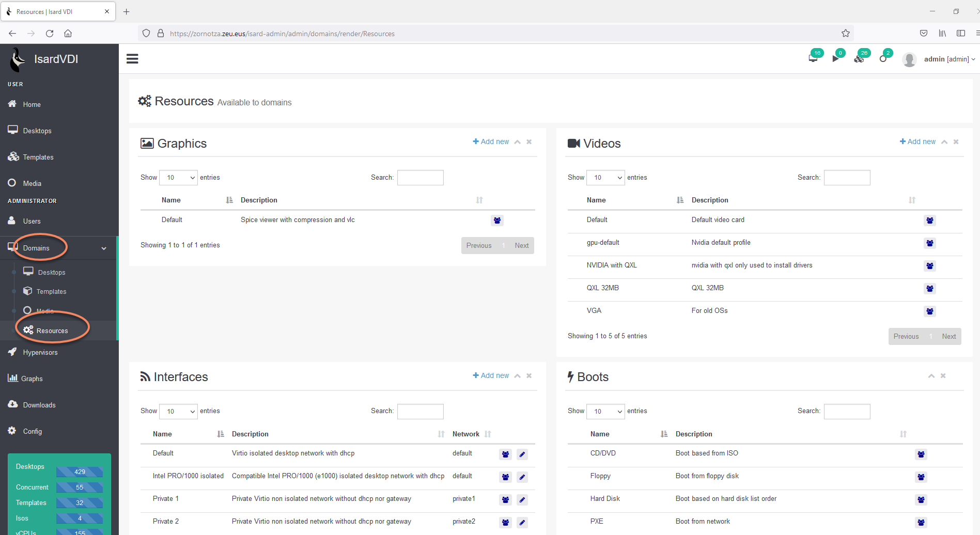Open Domains Desktops submenu item
980x535 pixels.
click(x=52, y=272)
